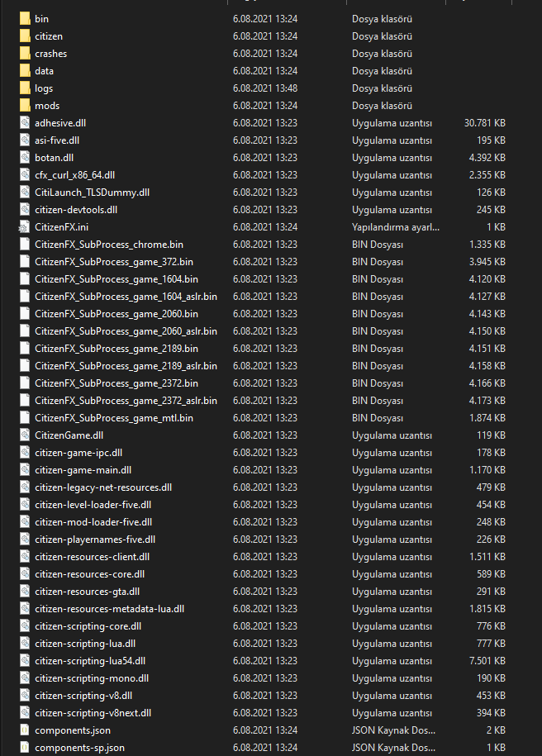This screenshot has width=542, height=756.
Task: Click the CitizenFX_SubProcess_chrome.bin file icon
Action: tap(25, 245)
